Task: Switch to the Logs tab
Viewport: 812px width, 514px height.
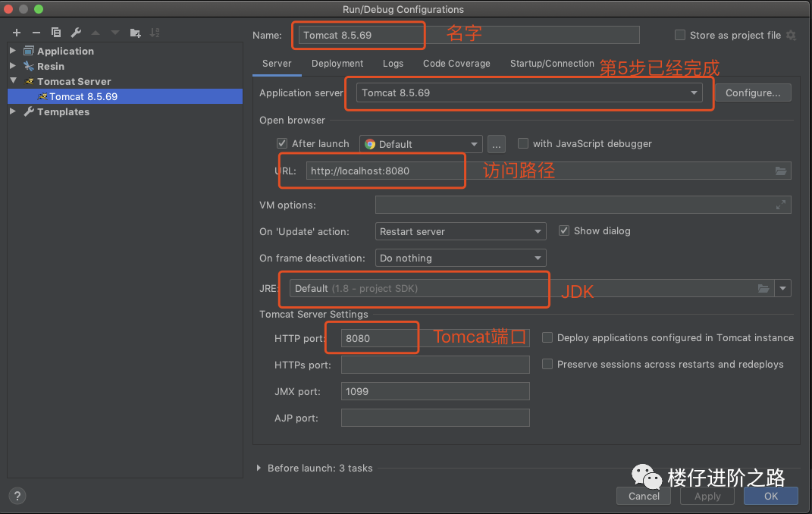Action: pos(393,63)
